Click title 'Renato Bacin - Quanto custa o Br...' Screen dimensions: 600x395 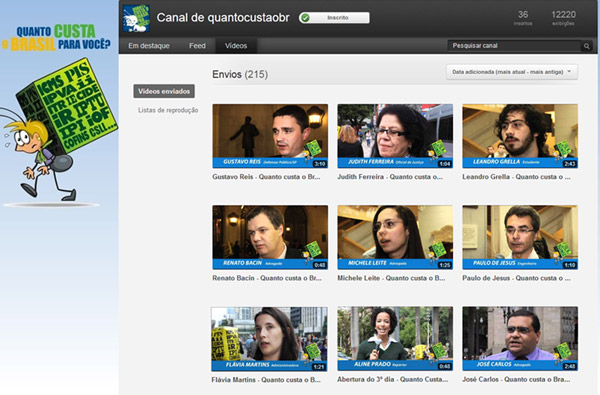click(267, 278)
